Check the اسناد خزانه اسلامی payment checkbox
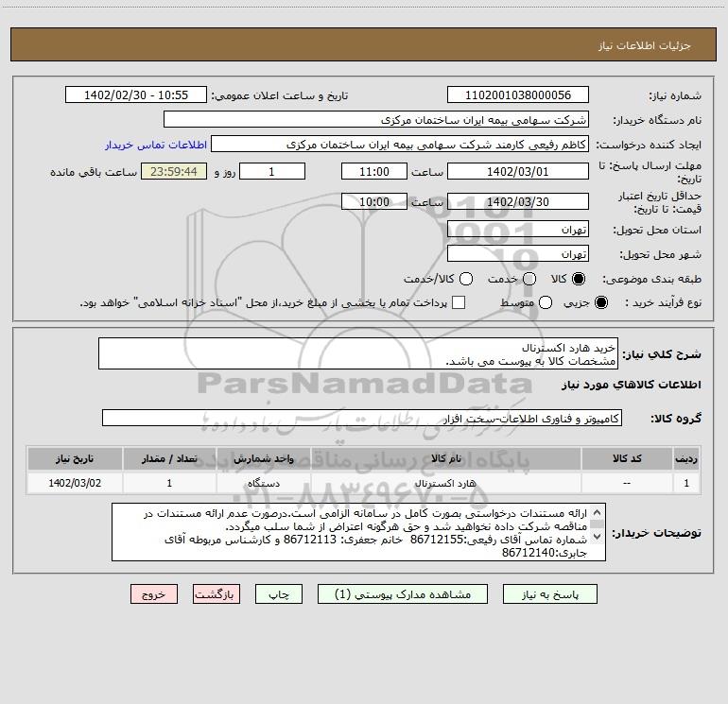 tap(459, 302)
